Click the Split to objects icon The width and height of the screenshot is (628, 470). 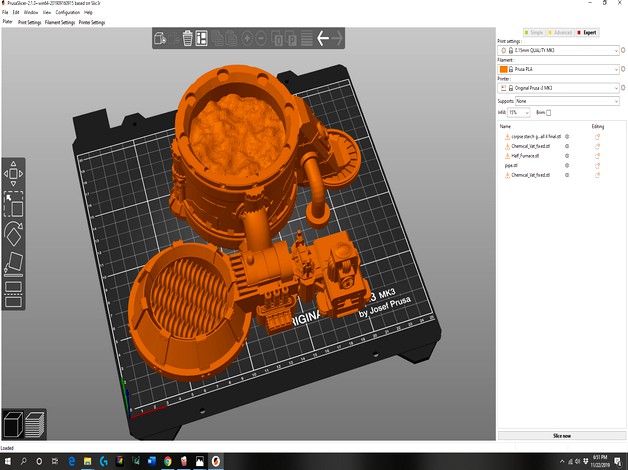click(277, 39)
